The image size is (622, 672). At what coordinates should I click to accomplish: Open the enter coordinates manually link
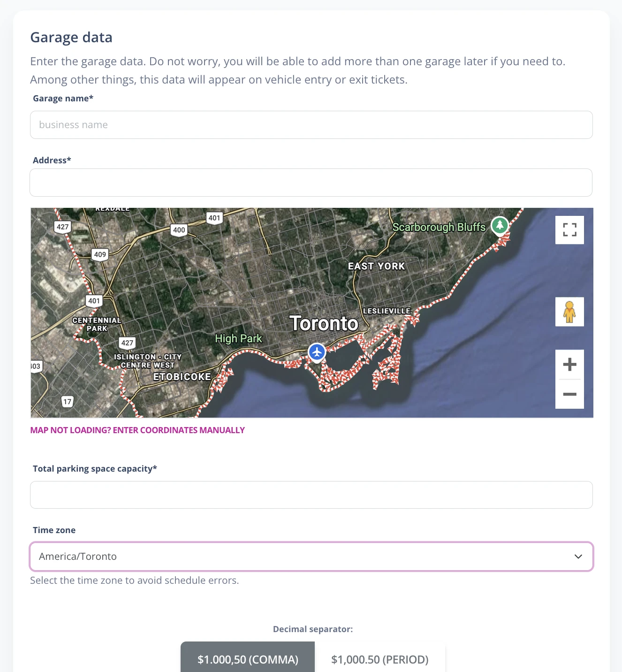[137, 430]
